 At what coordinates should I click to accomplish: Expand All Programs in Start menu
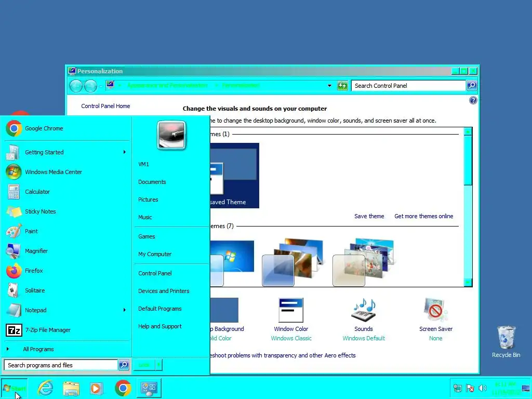click(38, 349)
